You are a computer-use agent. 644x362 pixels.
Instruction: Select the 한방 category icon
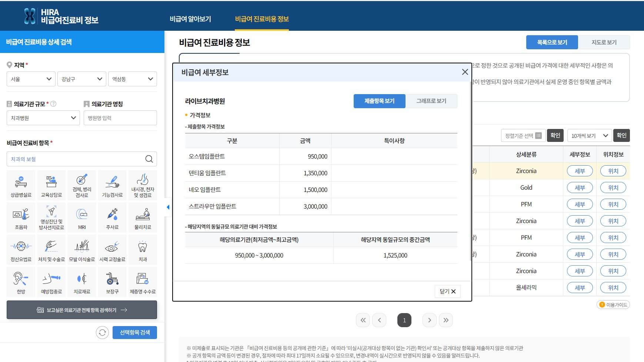pos(21,282)
